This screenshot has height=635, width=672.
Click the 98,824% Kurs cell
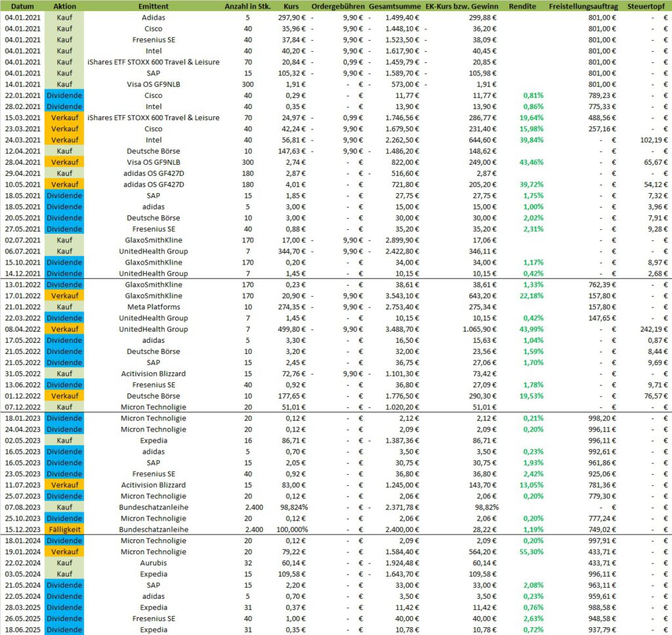pyautogui.click(x=293, y=508)
